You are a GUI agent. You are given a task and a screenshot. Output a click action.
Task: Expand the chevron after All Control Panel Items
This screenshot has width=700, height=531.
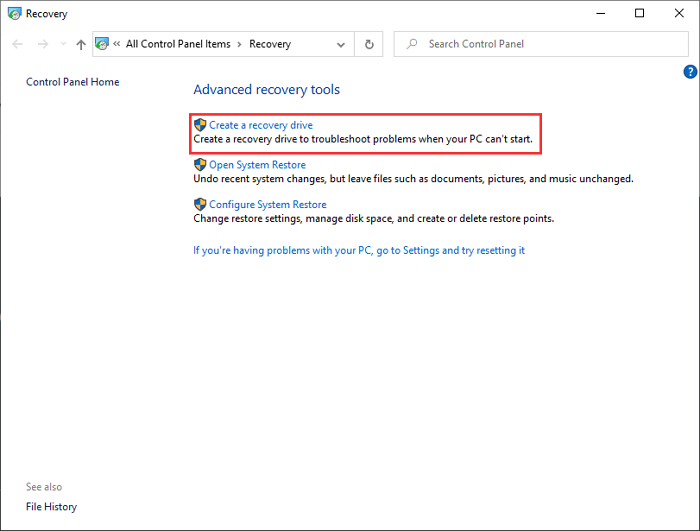point(240,44)
